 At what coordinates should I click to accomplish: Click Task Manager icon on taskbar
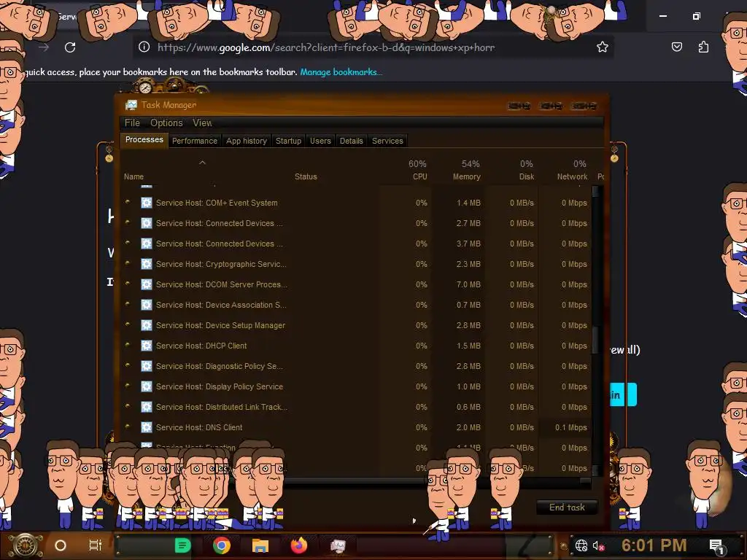point(338,545)
